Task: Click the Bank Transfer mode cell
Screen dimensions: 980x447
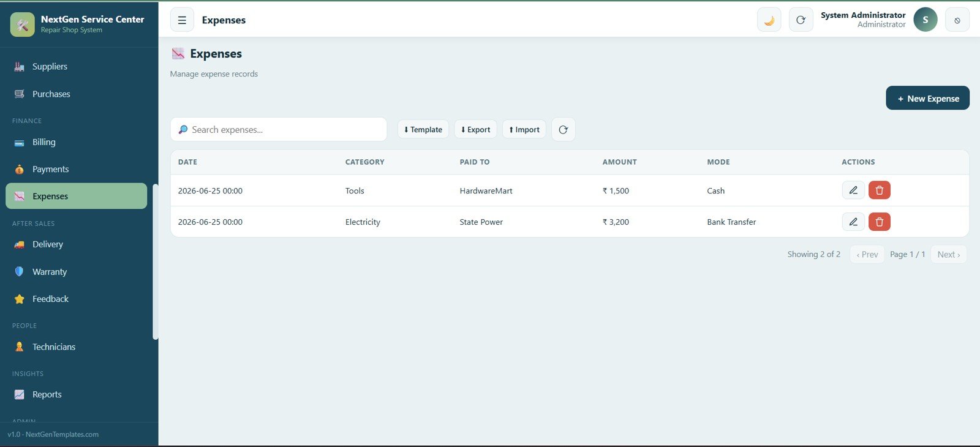Action: coord(731,222)
